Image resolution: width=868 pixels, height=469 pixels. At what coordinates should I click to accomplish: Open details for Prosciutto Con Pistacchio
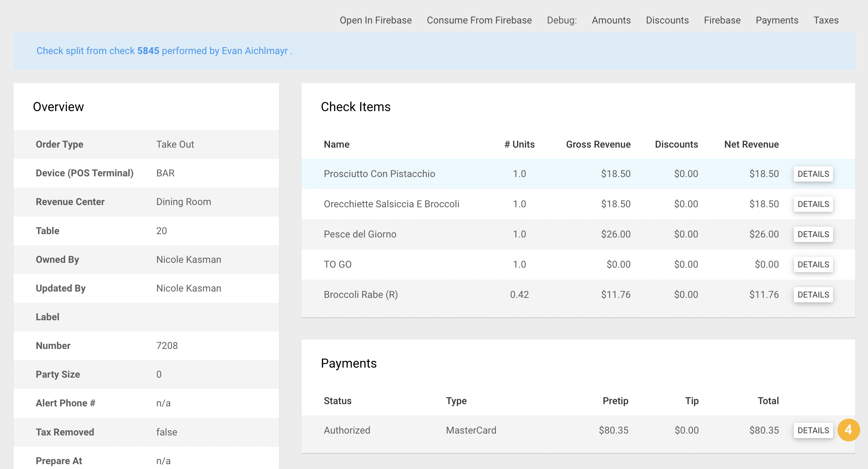coord(813,174)
